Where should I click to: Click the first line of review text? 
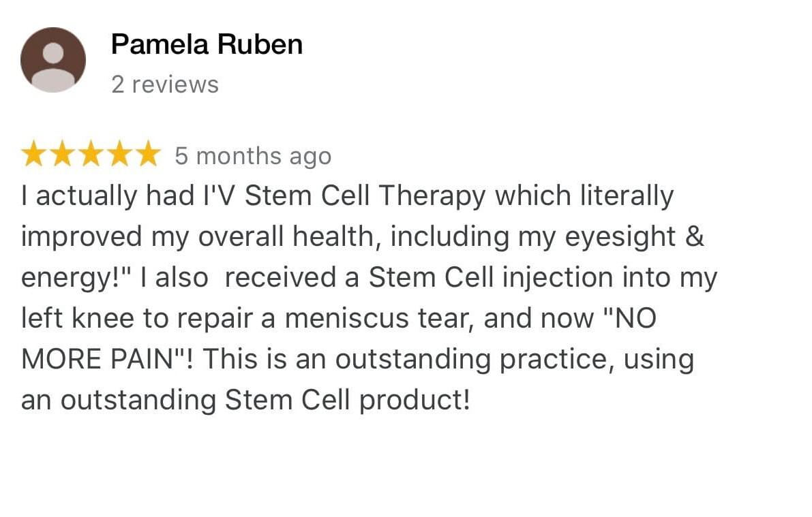[348, 196]
